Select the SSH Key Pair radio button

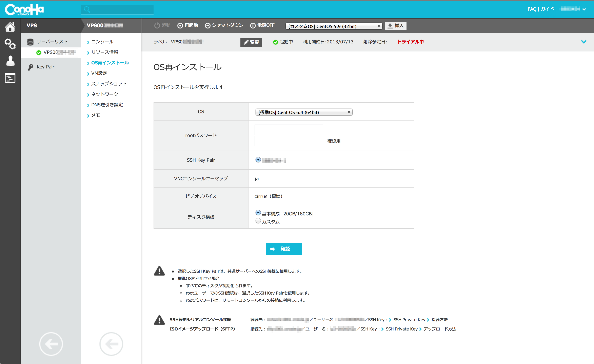tap(258, 160)
